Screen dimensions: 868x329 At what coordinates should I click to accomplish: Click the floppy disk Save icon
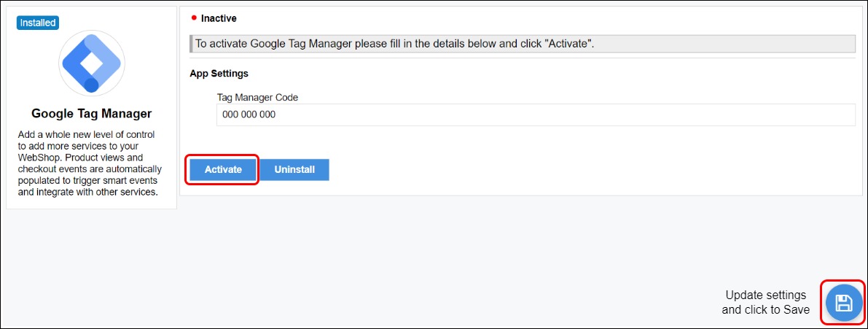pyautogui.click(x=843, y=302)
